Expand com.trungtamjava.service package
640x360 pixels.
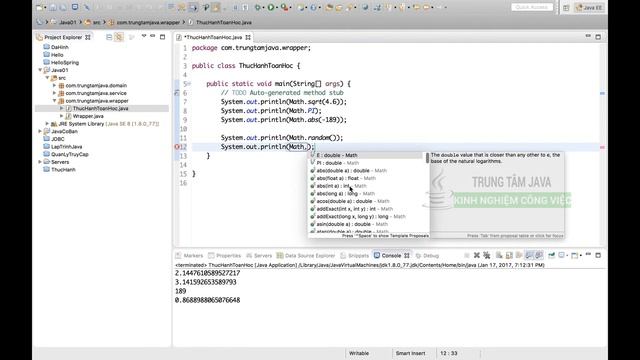54,93
